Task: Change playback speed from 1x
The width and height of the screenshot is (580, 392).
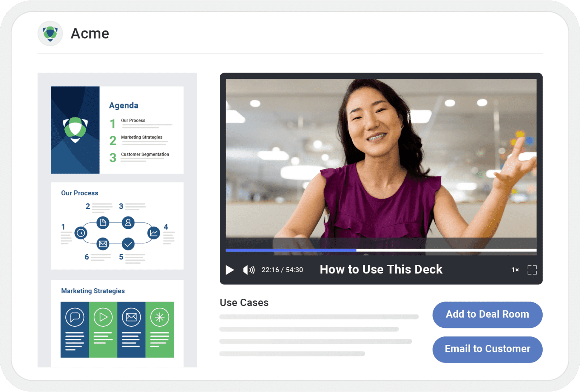Action: click(x=515, y=270)
